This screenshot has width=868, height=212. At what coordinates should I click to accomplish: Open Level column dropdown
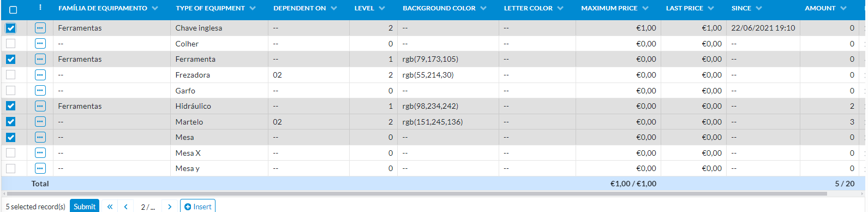pos(382,8)
